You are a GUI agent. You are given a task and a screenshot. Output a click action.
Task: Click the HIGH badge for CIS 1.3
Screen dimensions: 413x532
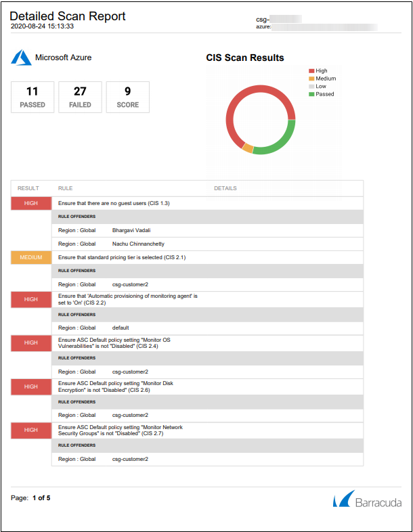click(31, 203)
